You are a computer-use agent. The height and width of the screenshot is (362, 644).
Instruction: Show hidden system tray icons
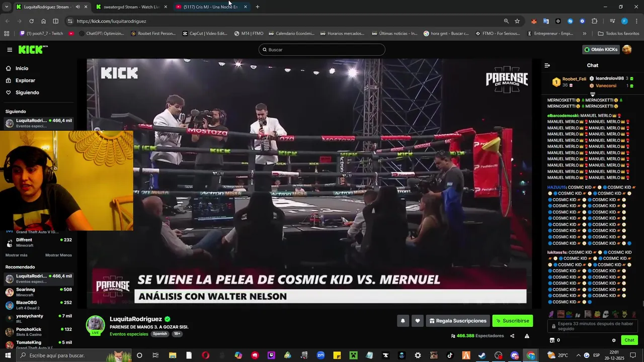(578, 355)
